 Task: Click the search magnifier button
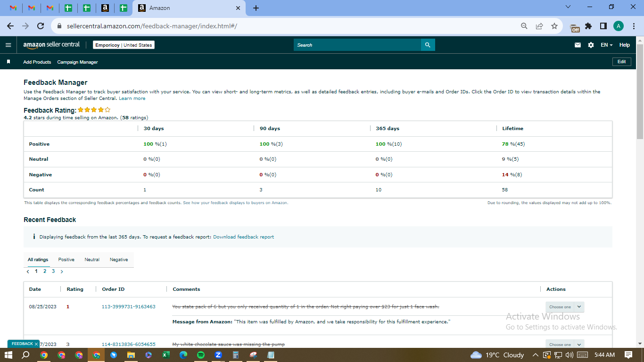428,45
